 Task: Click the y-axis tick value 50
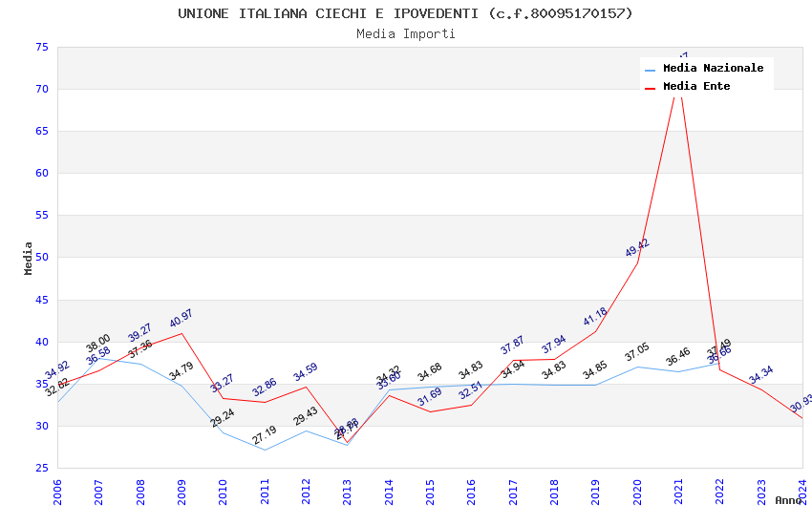42,257
